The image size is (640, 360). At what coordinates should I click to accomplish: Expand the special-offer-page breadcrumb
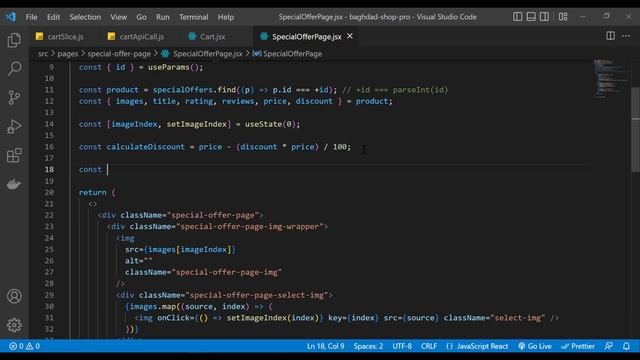point(119,53)
